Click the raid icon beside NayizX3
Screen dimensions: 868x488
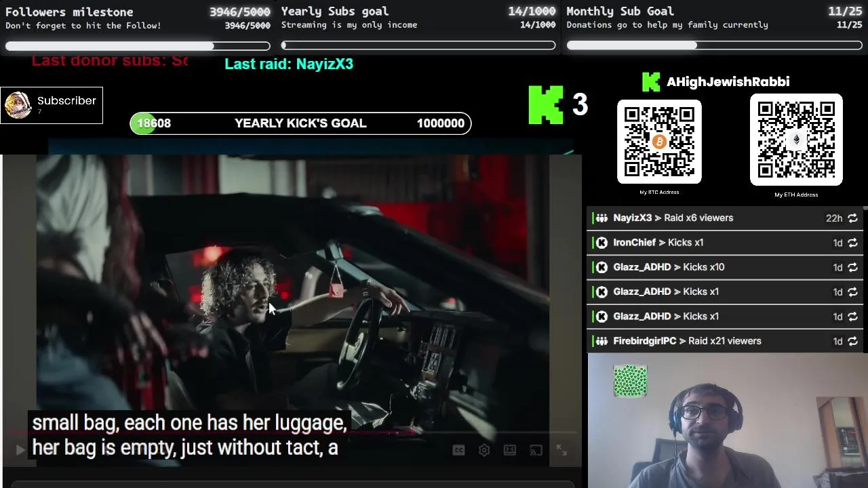(x=601, y=218)
